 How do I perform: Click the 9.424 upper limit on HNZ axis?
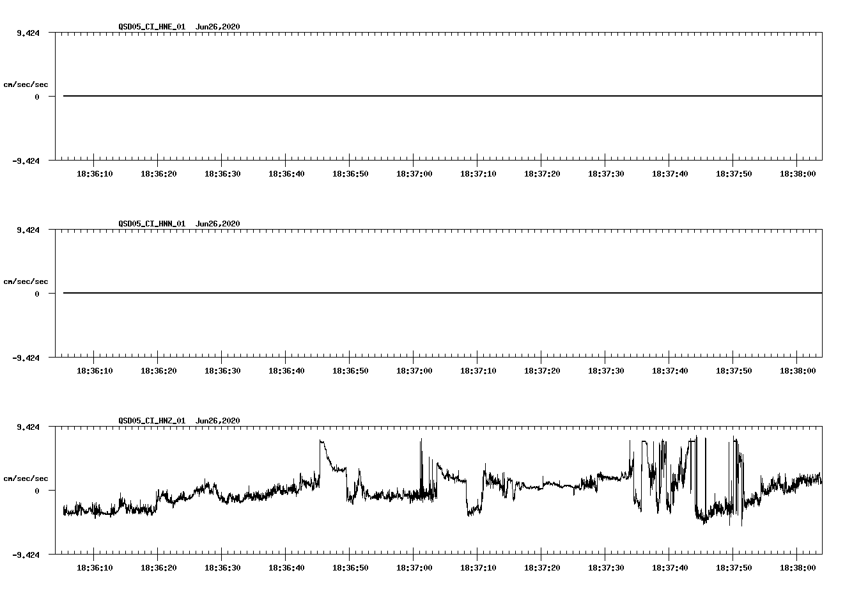click(28, 427)
